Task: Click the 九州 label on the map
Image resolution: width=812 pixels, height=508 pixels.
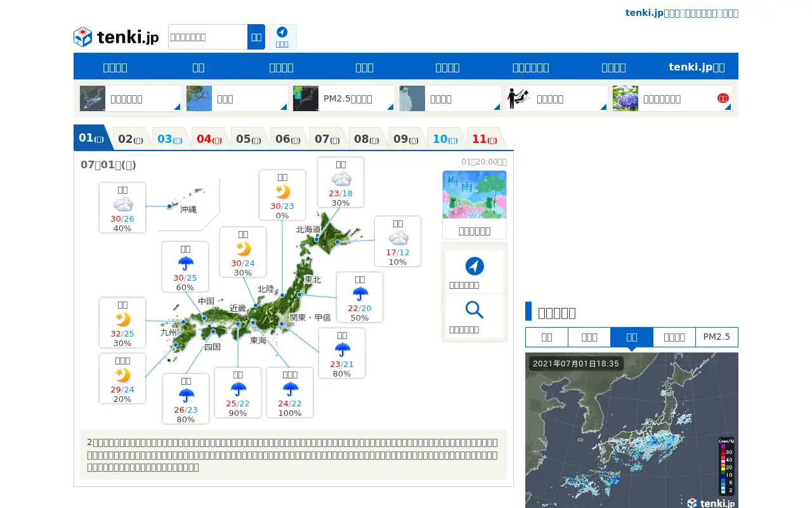Action: [169, 332]
